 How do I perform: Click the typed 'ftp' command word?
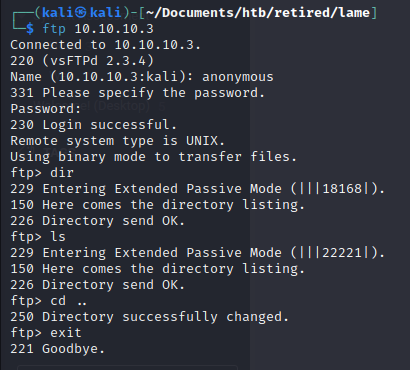tap(54, 29)
